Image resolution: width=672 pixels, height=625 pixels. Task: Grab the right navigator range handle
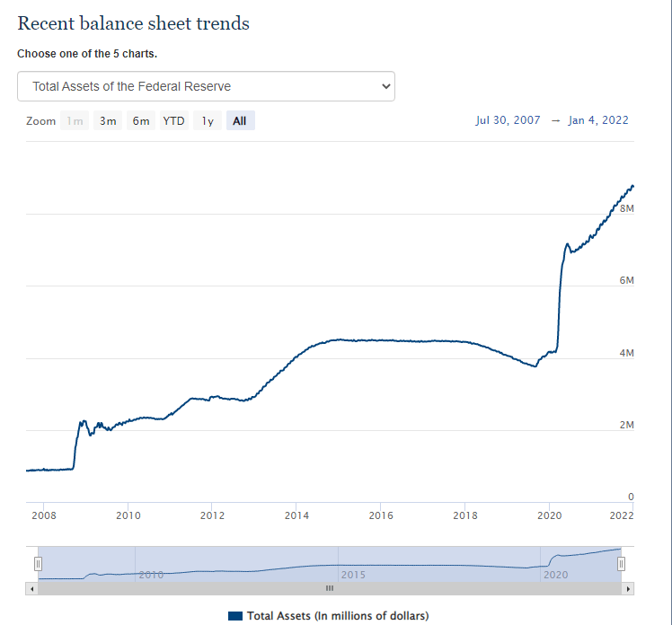(x=621, y=563)
